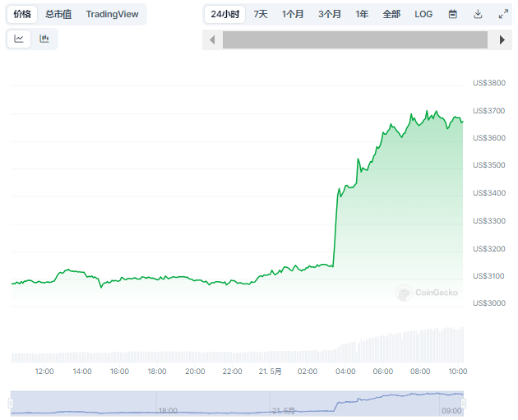Switch to line chart view icon
This screenshot has width=518, height=420.
pos(19,39)
